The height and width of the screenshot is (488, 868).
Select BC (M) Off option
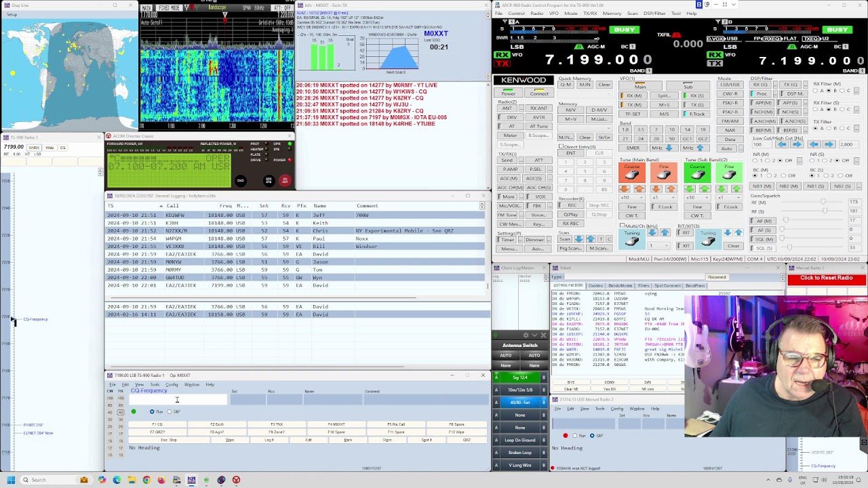(x=783, y=176)
